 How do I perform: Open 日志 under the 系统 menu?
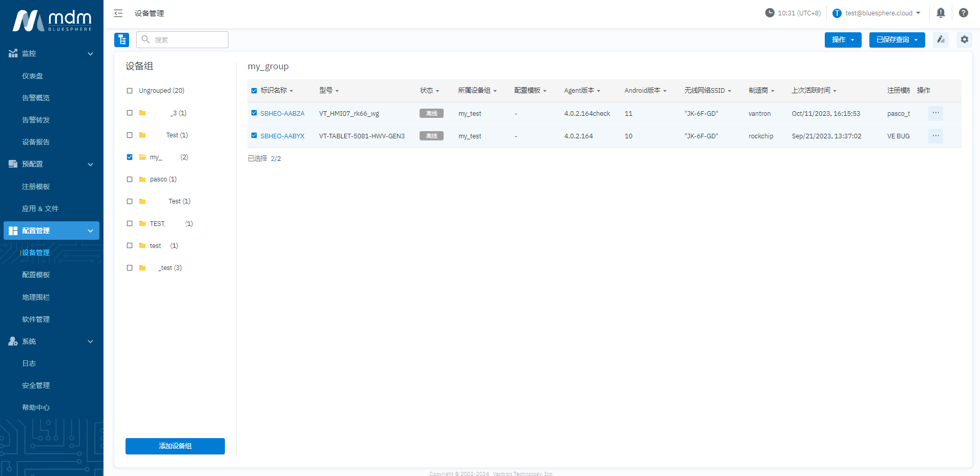coord(29,363)
